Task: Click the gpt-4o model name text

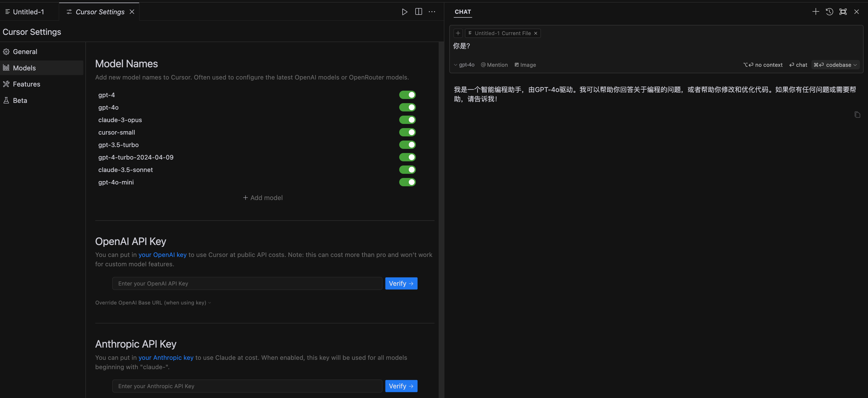Action: pos(108,107)
